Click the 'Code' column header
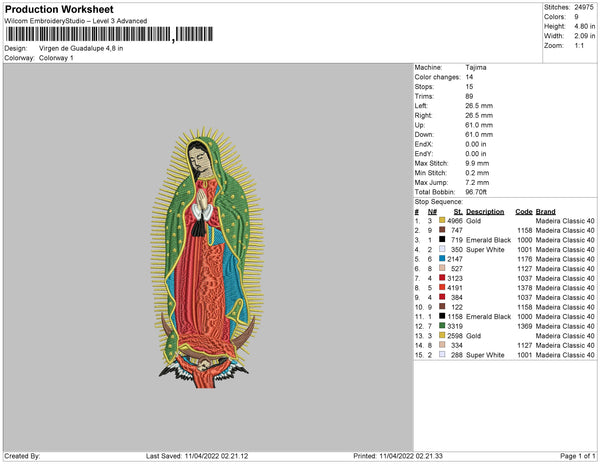This screenshot has width=600, height=464. pos(524,212)
